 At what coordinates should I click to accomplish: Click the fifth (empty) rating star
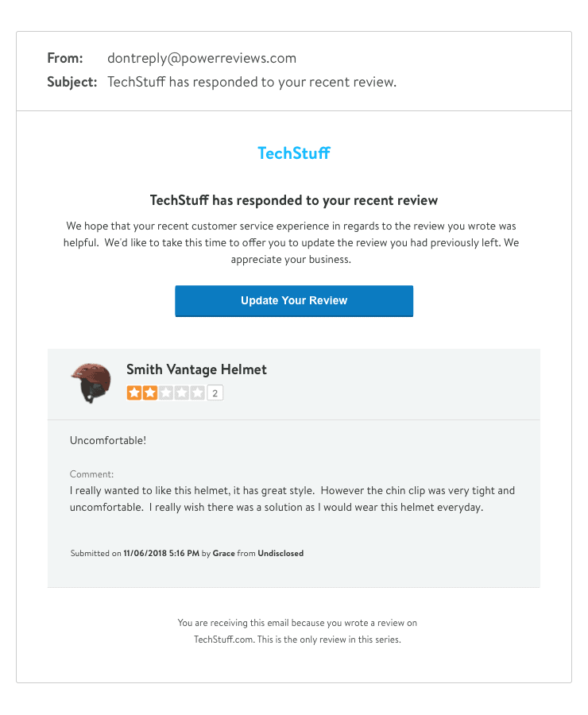point(198,392)
